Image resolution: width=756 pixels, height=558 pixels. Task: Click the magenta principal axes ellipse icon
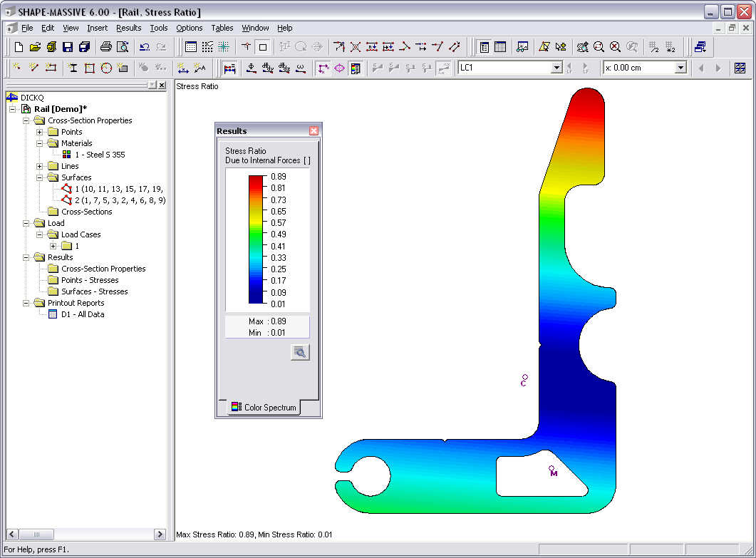[x=339, y=68]
